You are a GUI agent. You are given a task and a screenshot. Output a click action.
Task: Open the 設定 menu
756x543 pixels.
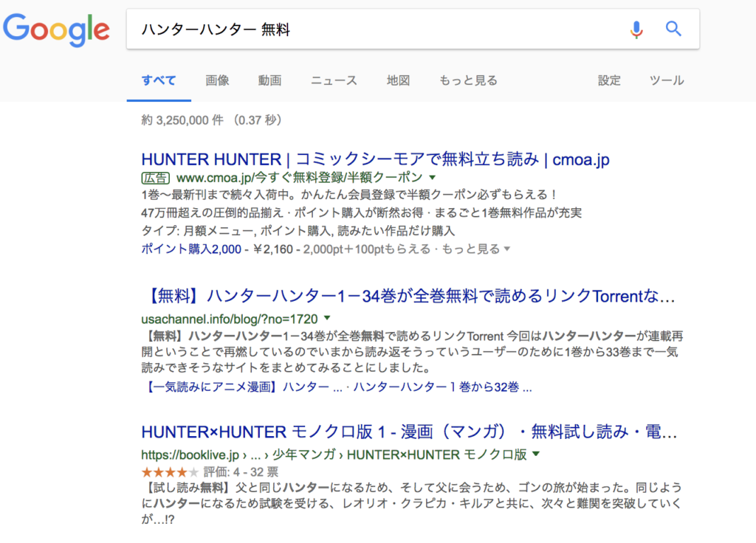point(609,80)
